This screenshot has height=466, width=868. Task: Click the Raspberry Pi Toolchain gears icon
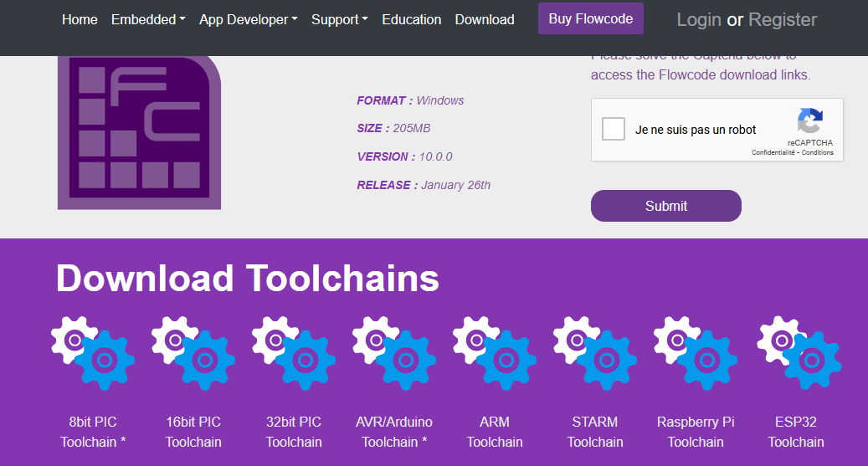696,353
